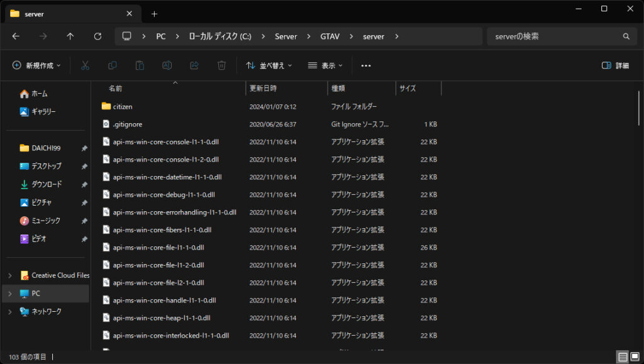Expand the PC tree node
Viewport: 644px width, 364px height.
pyautogui.click(x=10, y=294)
